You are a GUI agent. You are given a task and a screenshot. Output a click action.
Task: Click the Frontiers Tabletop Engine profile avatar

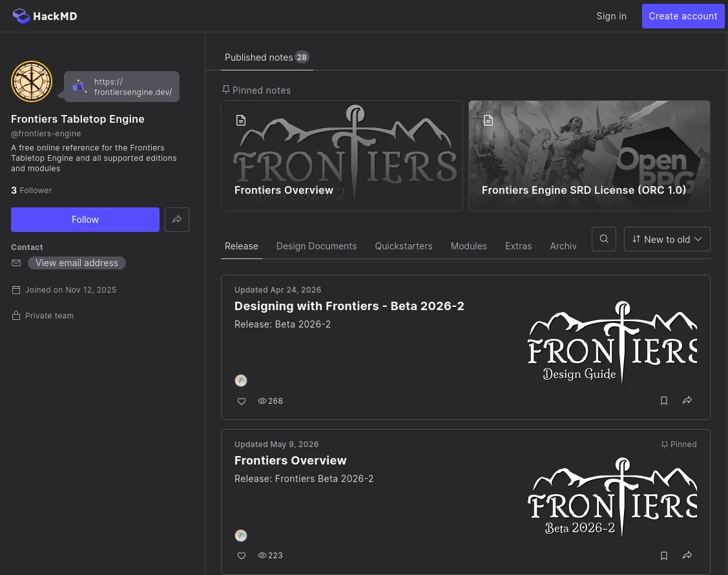tap(32, 81)
